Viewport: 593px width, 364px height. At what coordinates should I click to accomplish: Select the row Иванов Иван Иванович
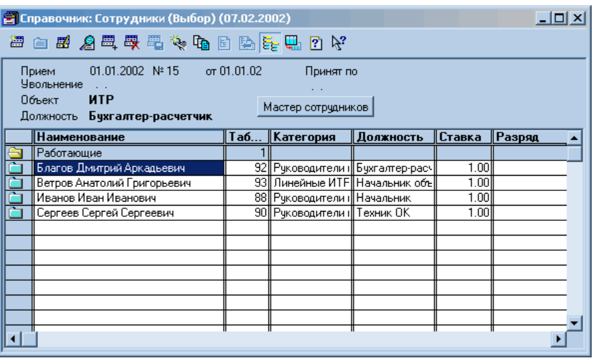pyautogui.click(x=286, y=198)
